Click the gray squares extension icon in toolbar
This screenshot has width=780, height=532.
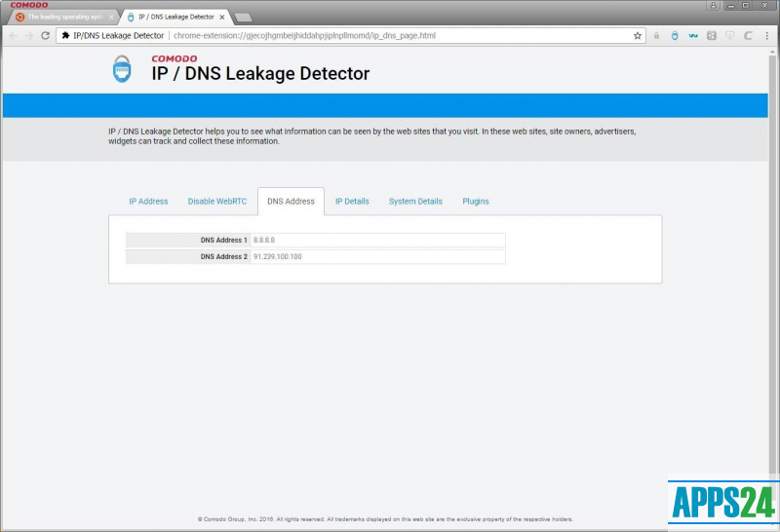point(712,36)
